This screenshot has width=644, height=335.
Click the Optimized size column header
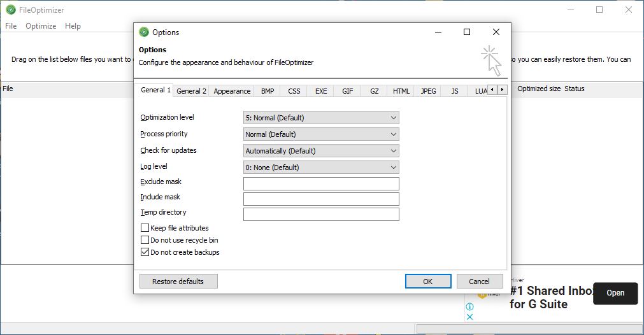pyautogui.click(x=538, y=89)
